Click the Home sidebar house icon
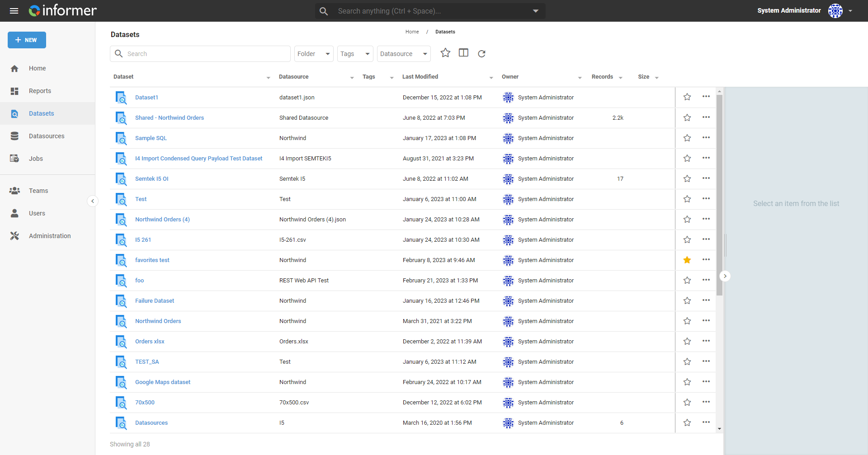Viewport: 868px width, 455px height. [x=14, y=68]
